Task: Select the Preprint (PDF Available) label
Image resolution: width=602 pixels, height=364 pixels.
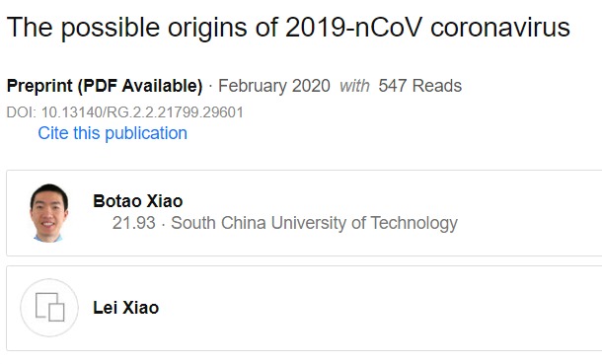Action: [105, 86]
